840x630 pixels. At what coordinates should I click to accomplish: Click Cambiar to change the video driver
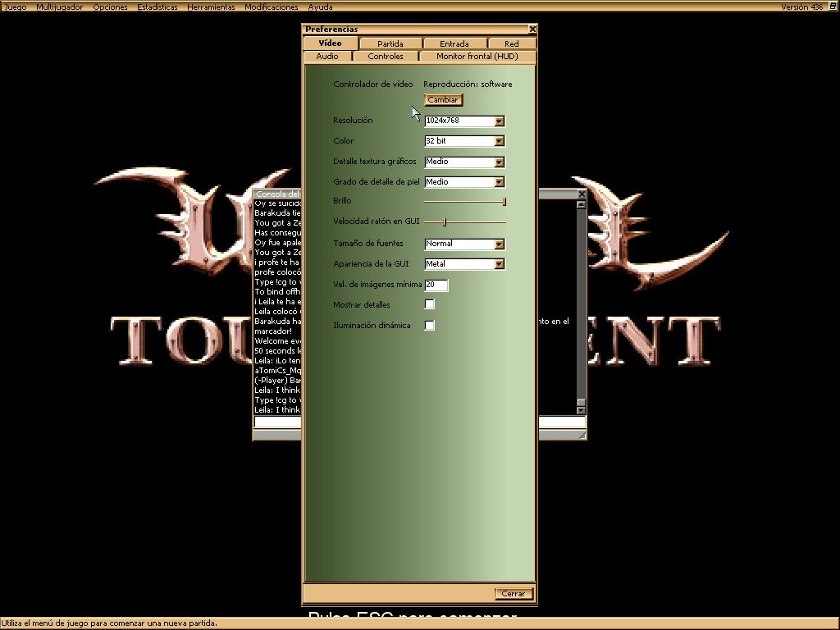click(x=443, y=99)
